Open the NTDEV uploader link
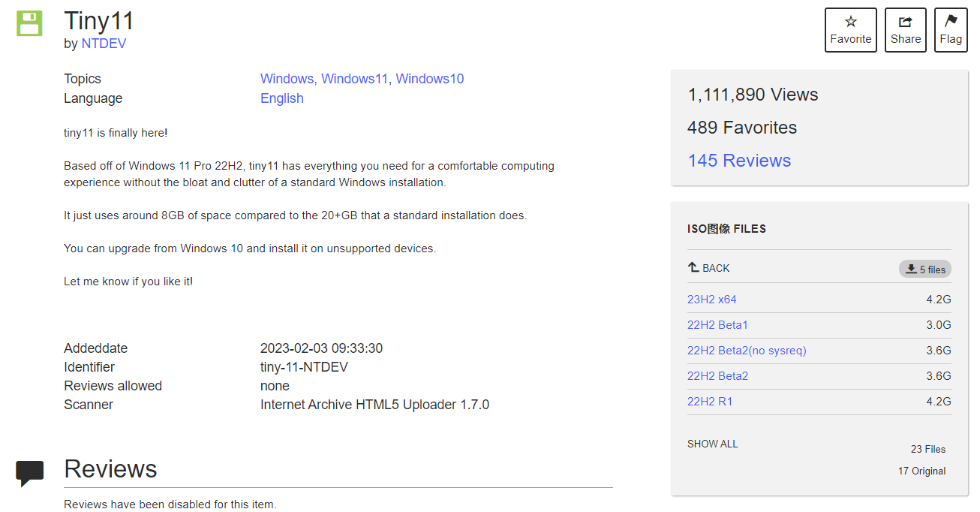The height and width of the screenshot is (512, 980). pos(104,44)
